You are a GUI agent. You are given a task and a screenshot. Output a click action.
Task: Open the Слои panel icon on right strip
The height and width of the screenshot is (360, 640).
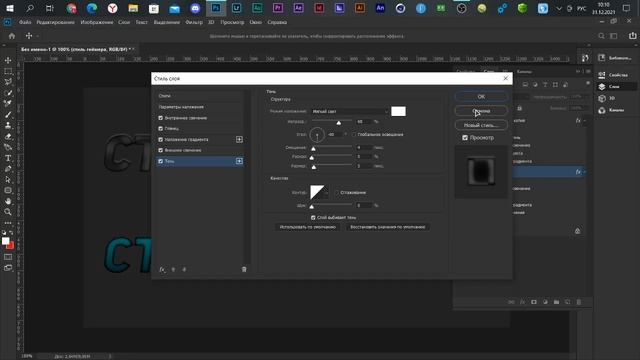(x=602, y=87)
